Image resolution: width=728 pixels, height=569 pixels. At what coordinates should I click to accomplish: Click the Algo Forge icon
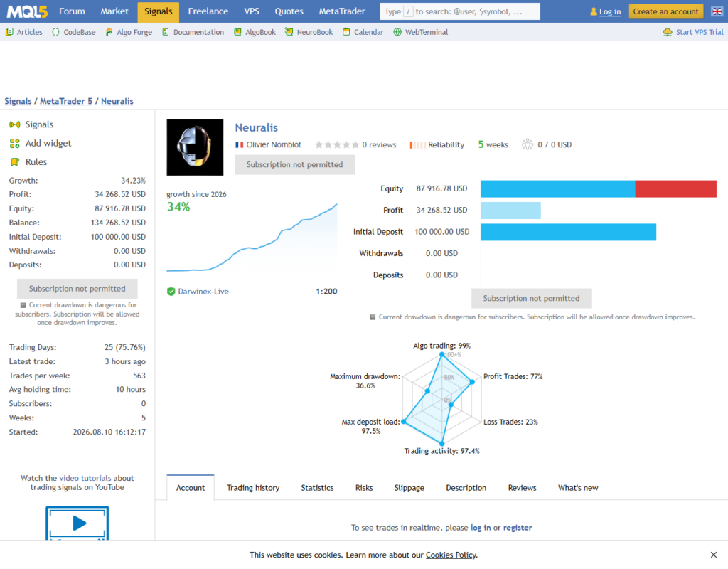tap(109, 32)
